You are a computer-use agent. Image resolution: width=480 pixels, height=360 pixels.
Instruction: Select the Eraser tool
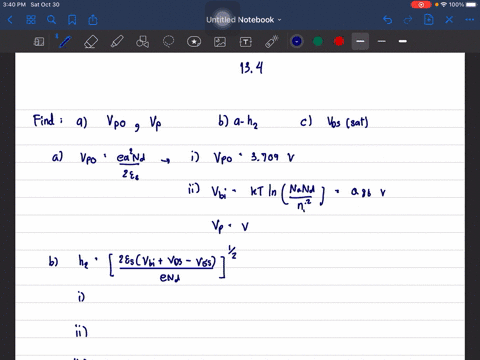coord(91,42)
